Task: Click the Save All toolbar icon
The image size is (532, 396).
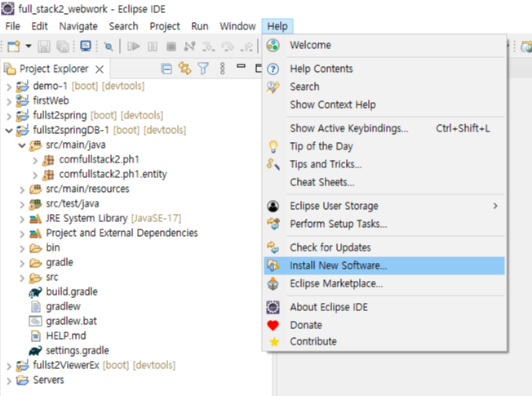Action: coord(63,47)
